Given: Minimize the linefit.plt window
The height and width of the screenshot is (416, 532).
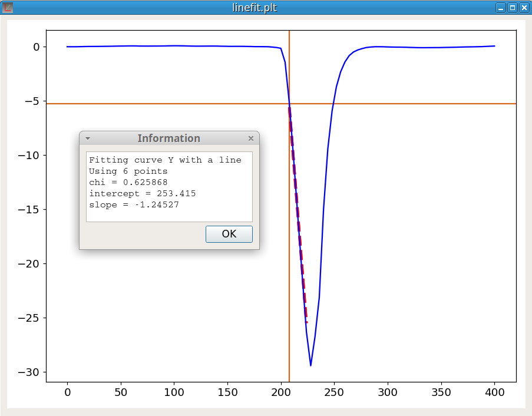Looking at the screenshot, I should pos(501,8).
